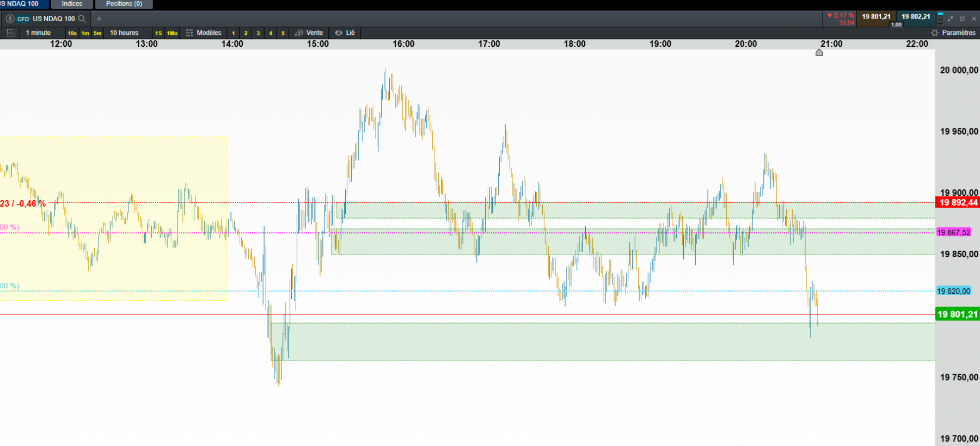Toggle the Lié linked-chart eye button
This screenshot has height=446, width=980.
tap(345, 33)
